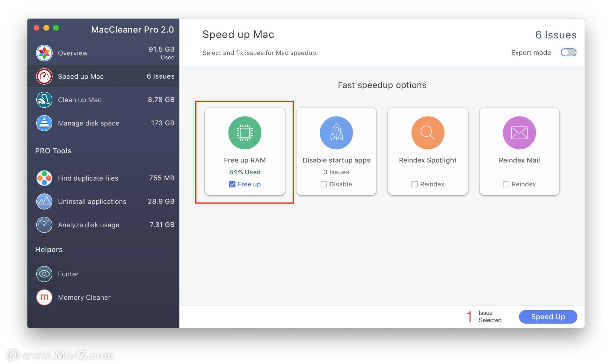Tick the Reindex Mail checkbox
This screenshot has height=364, width=612.
506,184
